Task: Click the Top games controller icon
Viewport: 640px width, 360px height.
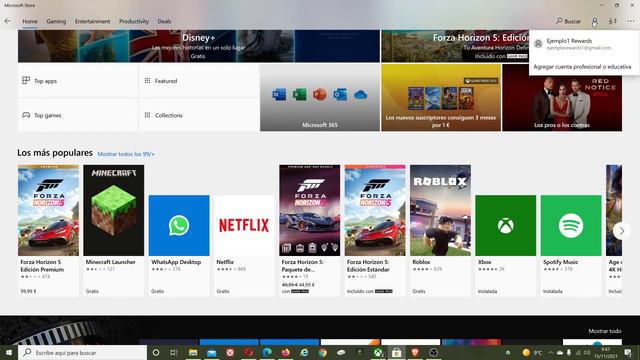Action: 26,115
